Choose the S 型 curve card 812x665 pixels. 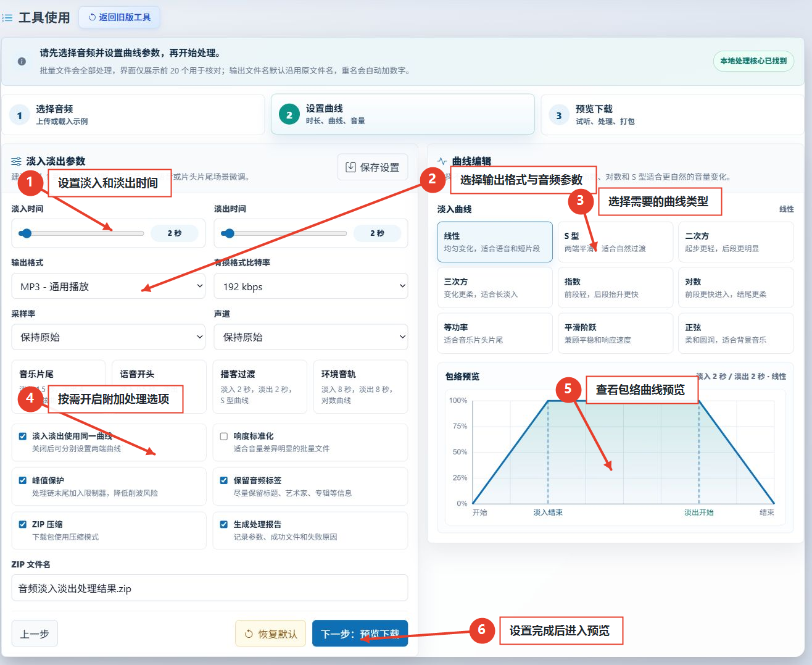coord(615,242)
